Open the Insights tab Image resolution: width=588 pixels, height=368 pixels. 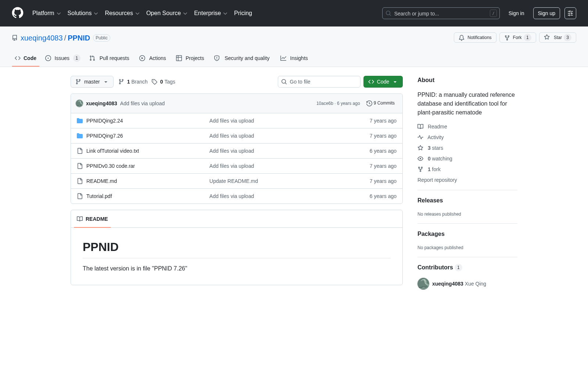[294, 58]
